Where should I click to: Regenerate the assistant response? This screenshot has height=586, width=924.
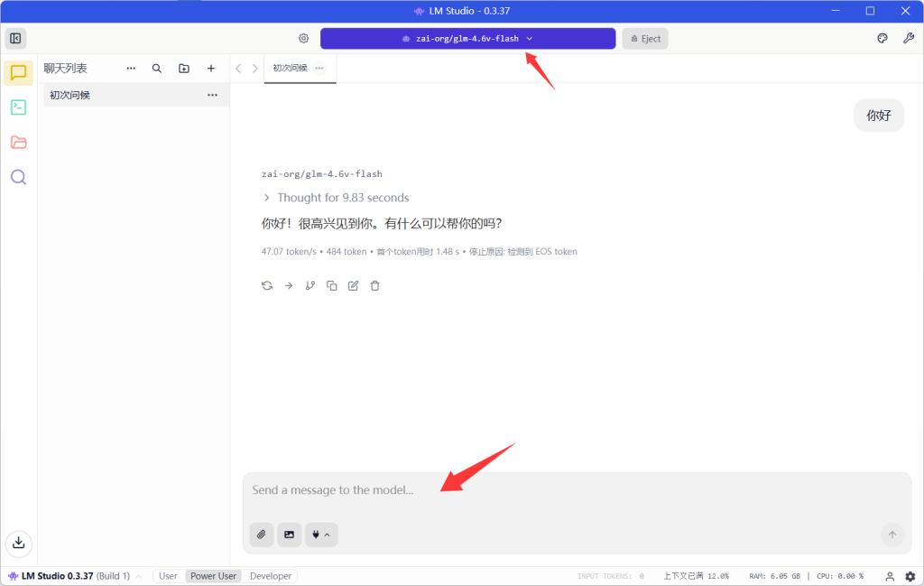(x=267, y=285)
